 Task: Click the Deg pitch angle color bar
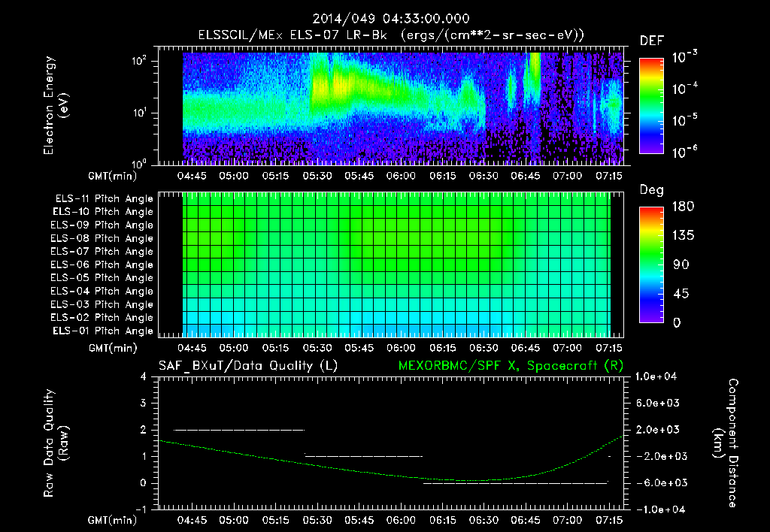click(651, 264)
